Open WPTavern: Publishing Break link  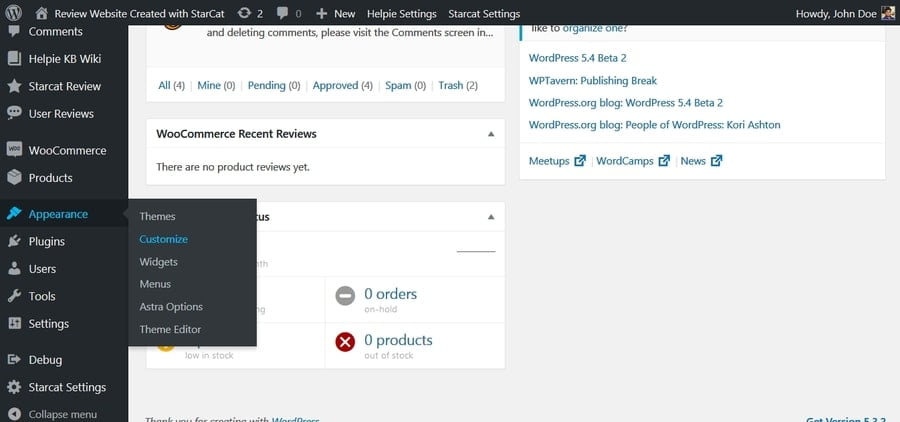[593, 81]
